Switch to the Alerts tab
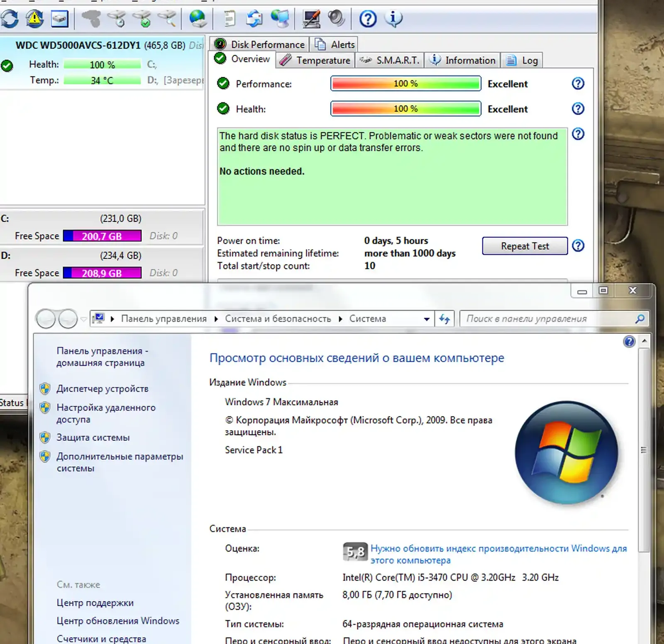 coord(334,44)
